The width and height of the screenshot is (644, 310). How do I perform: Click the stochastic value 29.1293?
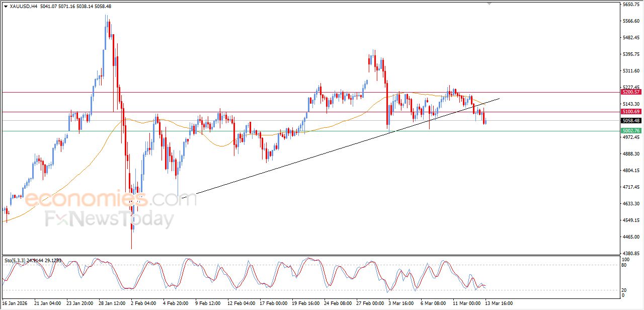click(53, 261)
